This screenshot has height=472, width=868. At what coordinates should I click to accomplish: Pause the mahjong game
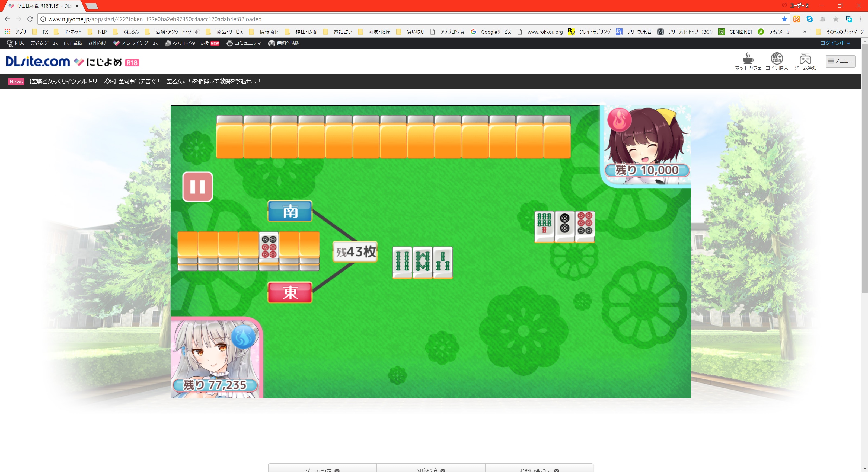[x=197, y=187]
